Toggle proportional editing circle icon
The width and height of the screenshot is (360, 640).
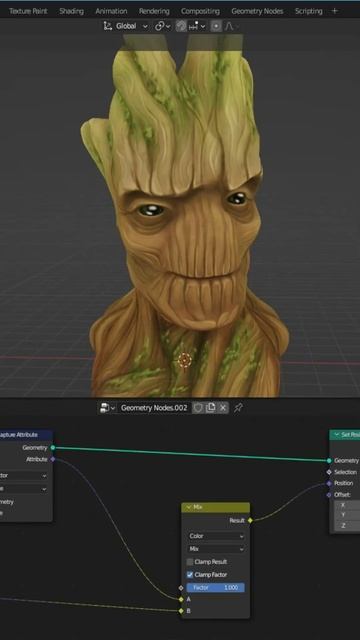click(x=216, y=26)
